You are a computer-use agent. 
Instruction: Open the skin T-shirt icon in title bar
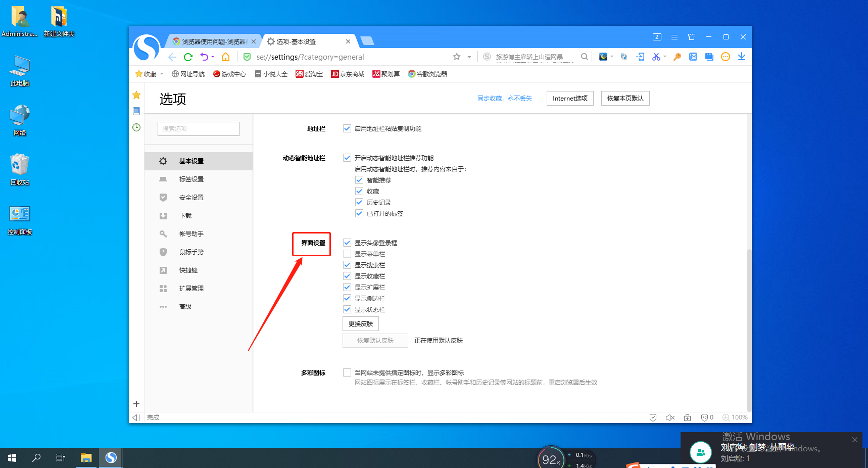(692, 37)
